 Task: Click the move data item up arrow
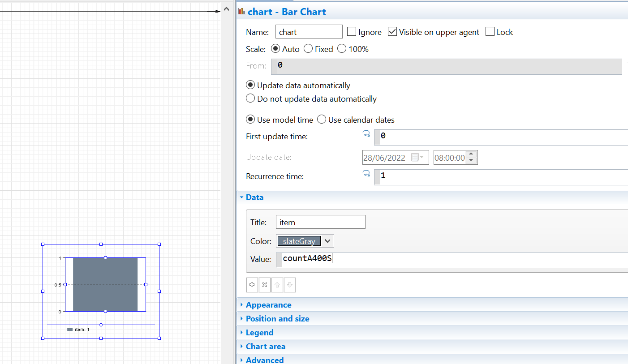point(277,285)
